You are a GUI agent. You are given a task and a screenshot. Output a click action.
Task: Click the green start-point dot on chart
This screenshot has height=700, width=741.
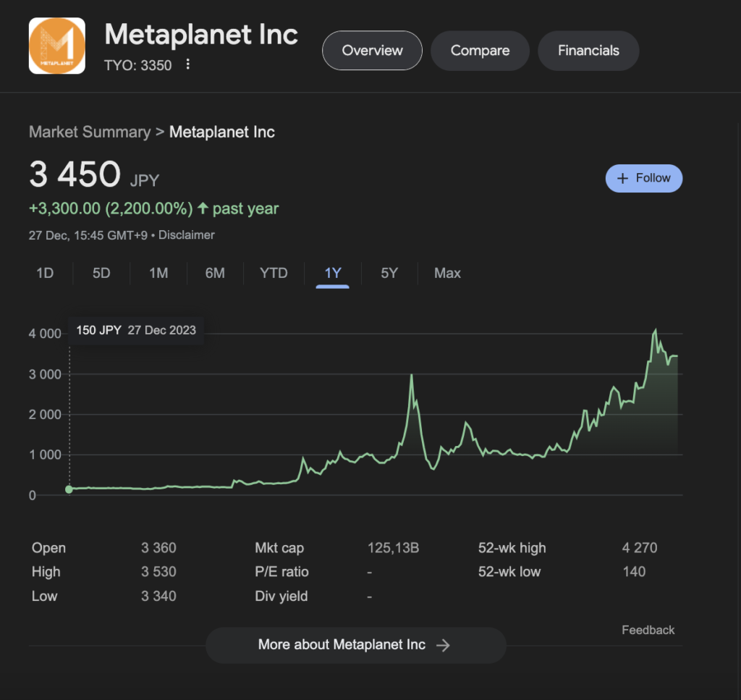pos(69,489)
